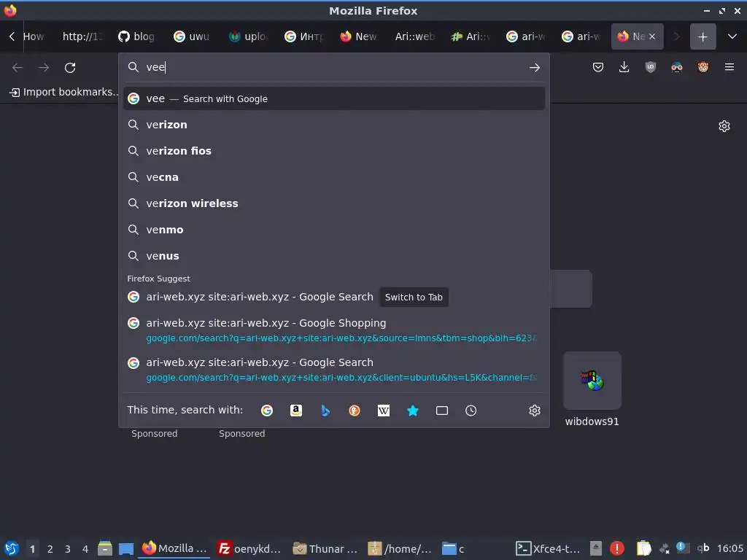Expand the list all tabs dropdown
Screen dimensions: 747x560
click(x=732, y=36)
